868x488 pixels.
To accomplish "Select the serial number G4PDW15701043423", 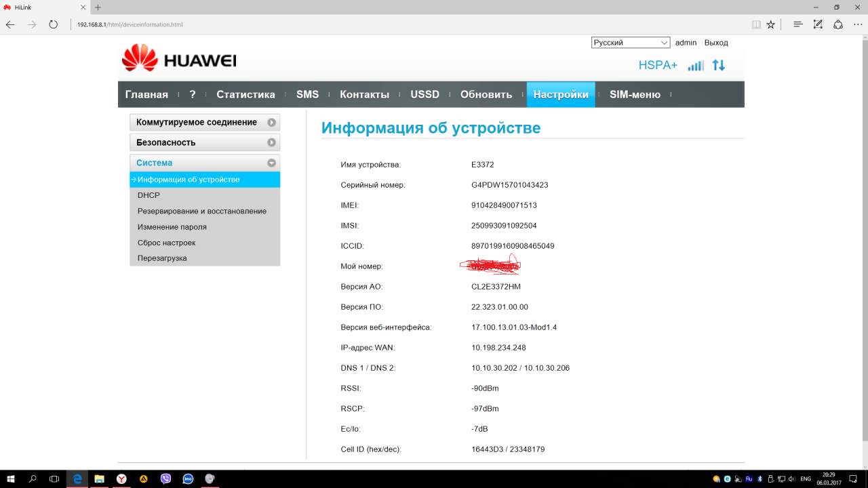I will [x=510, y=185].
